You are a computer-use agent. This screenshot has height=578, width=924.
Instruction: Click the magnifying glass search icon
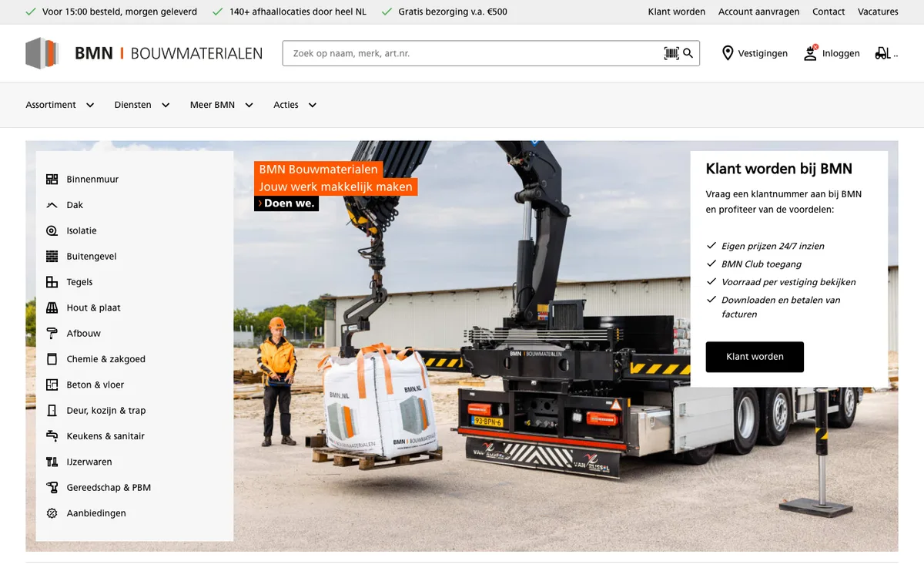tap(688, 53)
